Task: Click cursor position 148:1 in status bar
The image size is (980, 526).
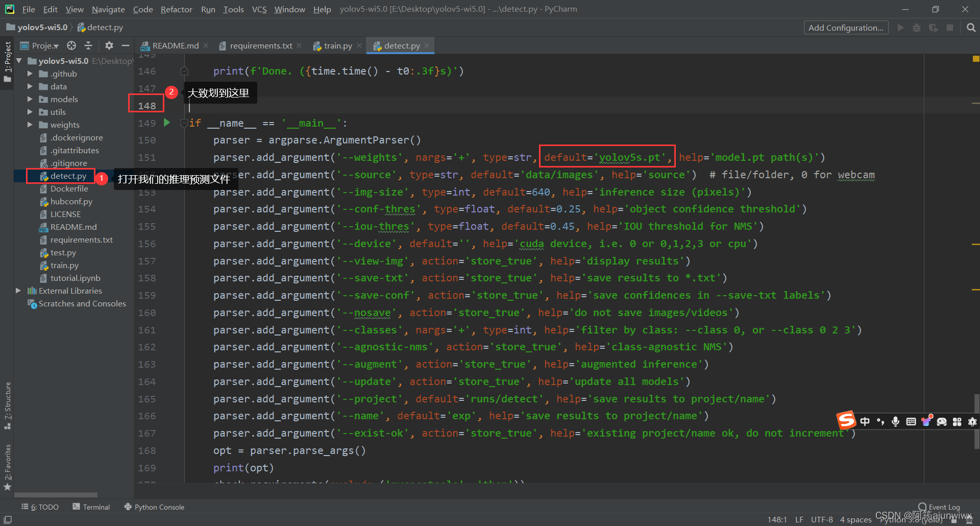Action: point(777,519)
